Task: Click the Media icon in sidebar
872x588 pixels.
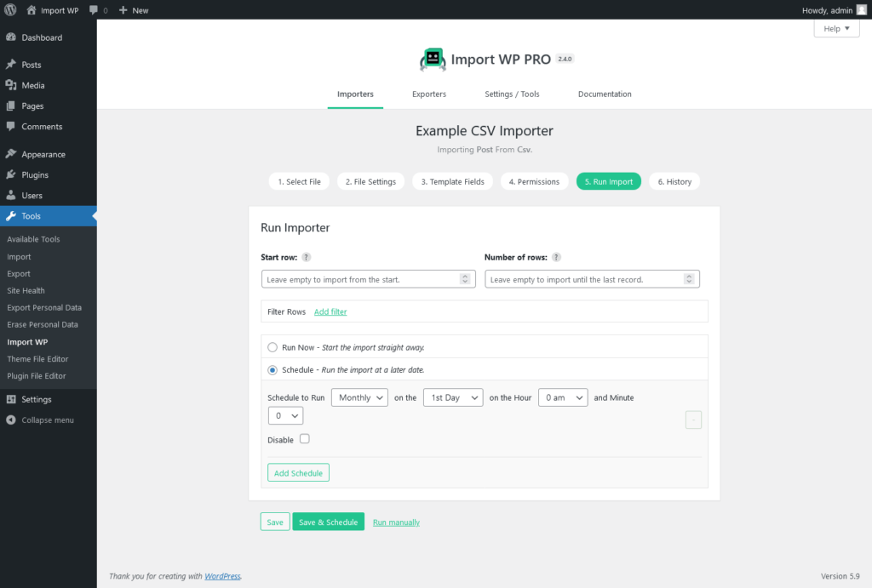Action: pyautogui.click(x=11, y=85)
